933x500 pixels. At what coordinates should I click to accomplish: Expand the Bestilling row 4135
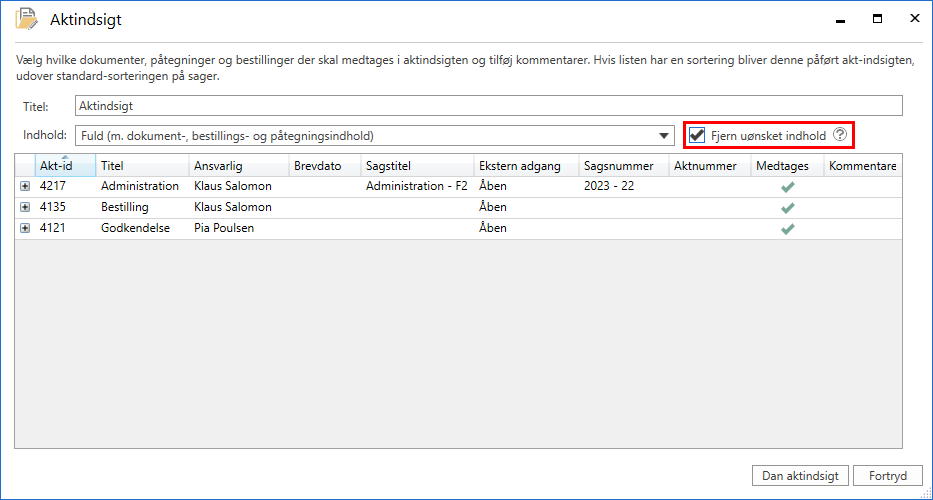25,208
